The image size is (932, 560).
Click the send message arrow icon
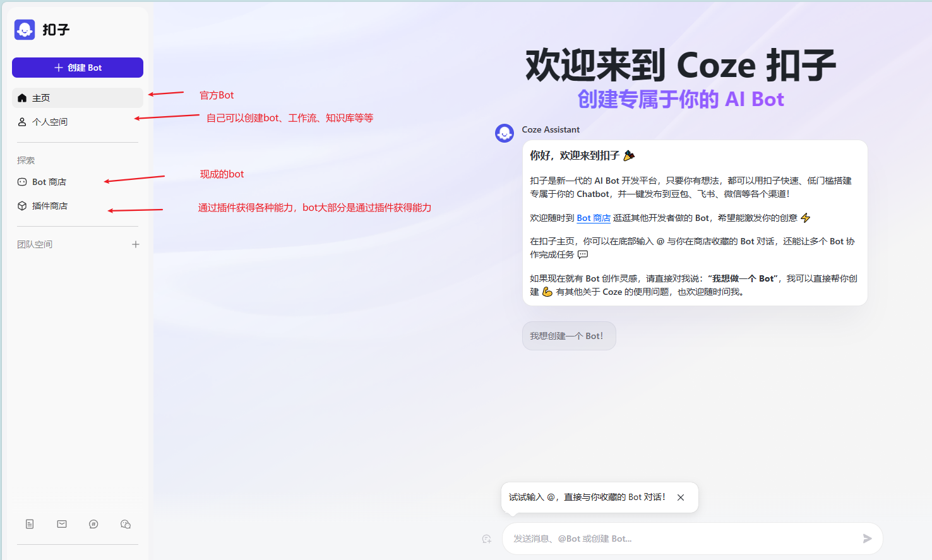click(x=868, y=539)
